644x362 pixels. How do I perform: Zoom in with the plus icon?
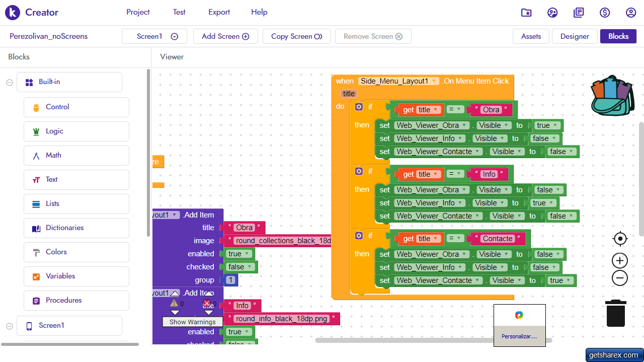[x=620, y=261]
